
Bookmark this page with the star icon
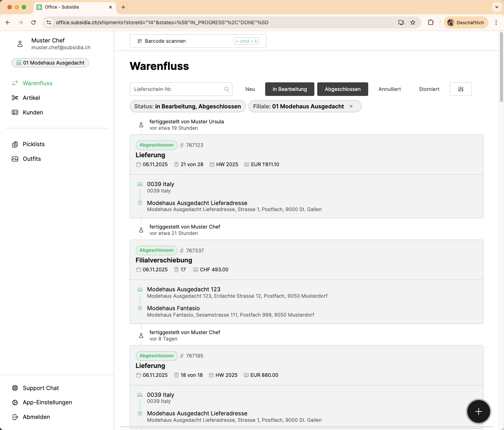tap(413, 22)
